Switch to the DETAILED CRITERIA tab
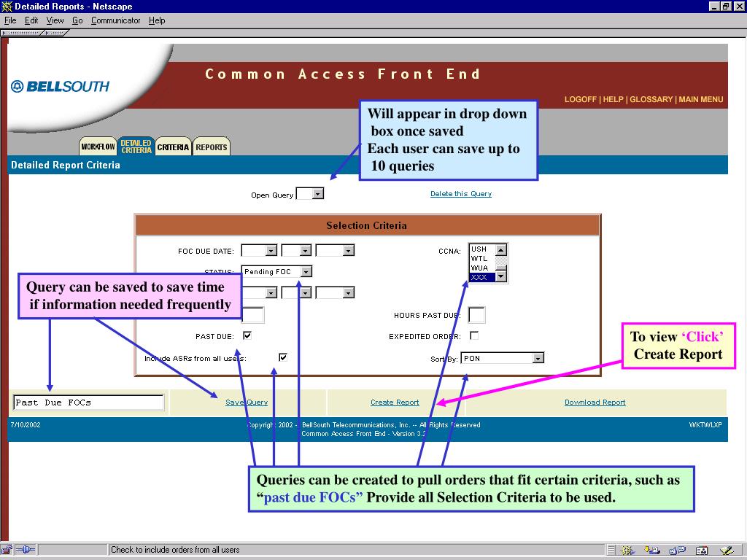 [136, 146]
